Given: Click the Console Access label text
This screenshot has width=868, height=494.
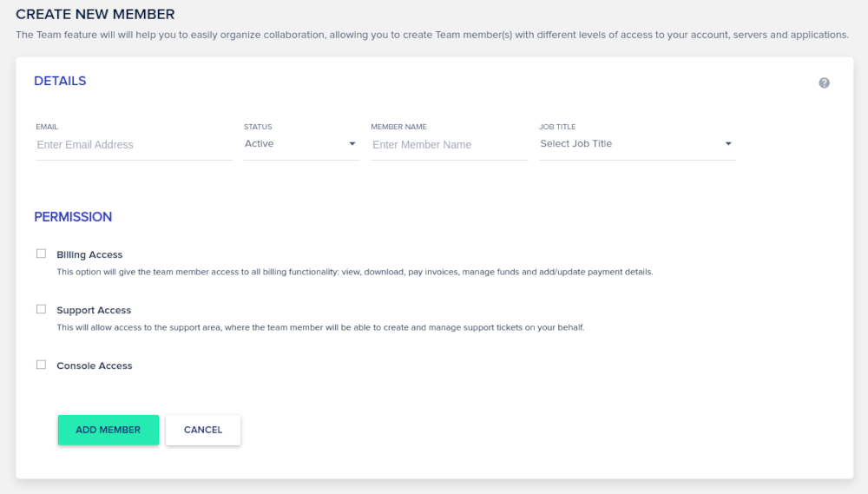Looking at the screenshot, I should click(95, 366).
